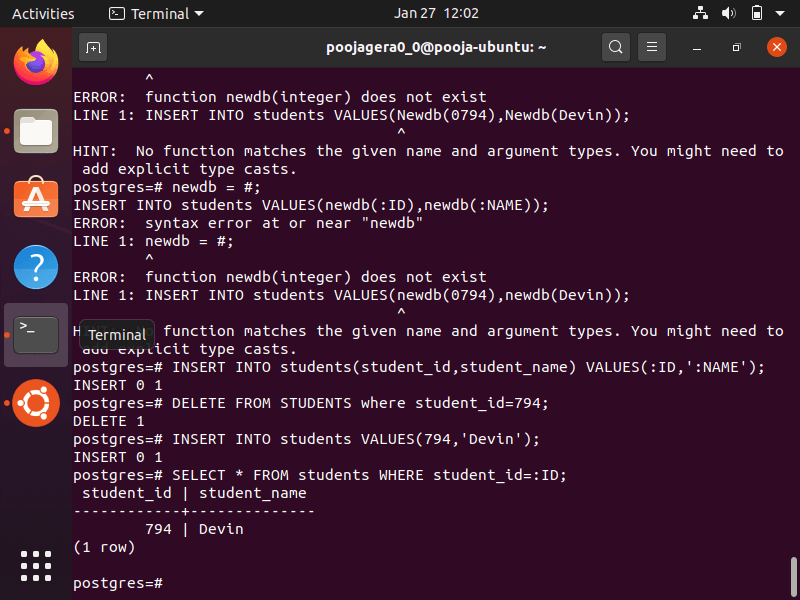Open a new terminal tab
This screenshot has width=800, height=600.
tap(93, 47)
